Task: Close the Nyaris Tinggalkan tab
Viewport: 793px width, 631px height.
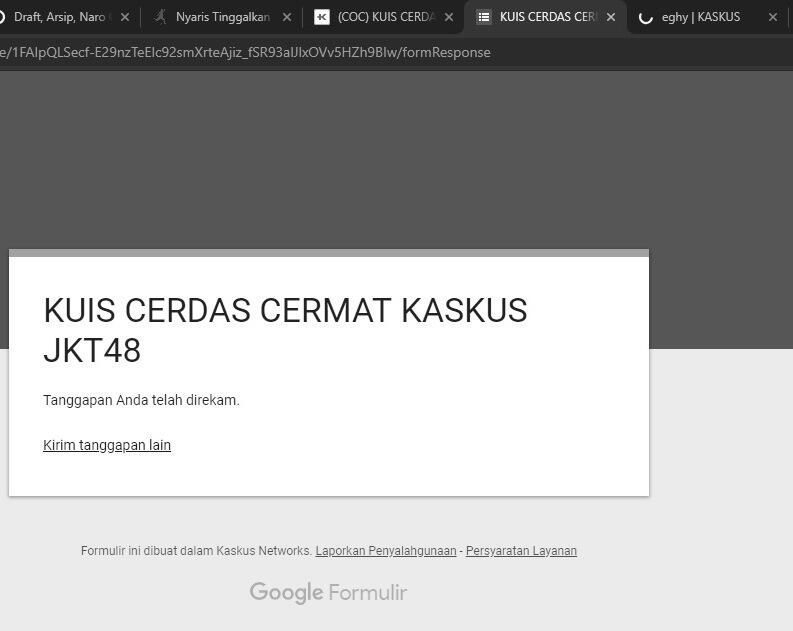Action: click(x=287, y=17)
